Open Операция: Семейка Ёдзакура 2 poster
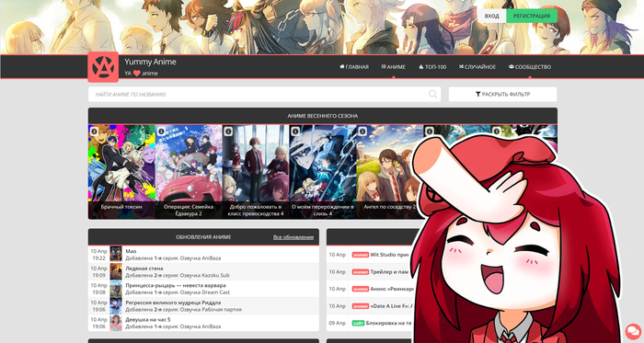The image size is (644, 343). [189, 171]
